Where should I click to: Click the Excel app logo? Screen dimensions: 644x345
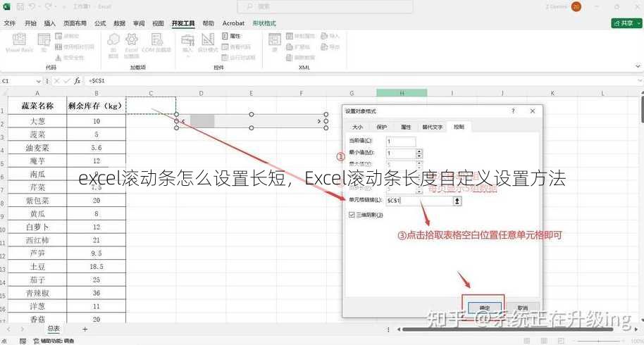(6, 6)
